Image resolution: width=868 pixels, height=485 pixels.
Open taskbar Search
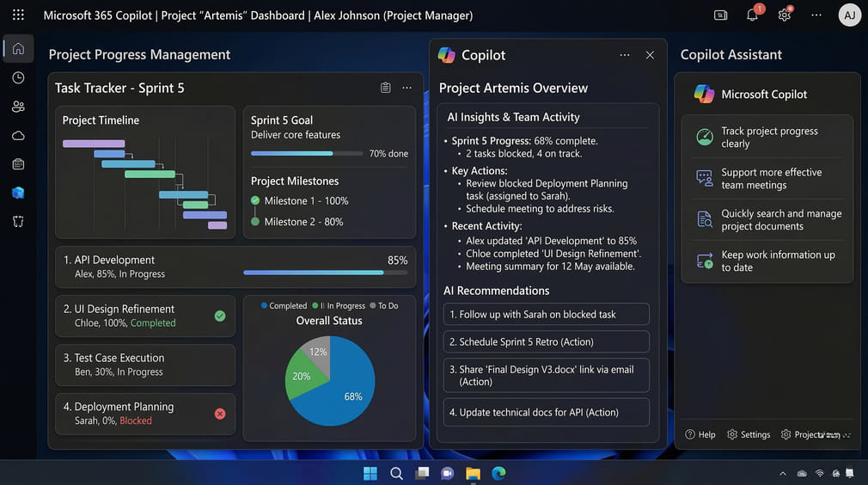[x=396, y=473]
